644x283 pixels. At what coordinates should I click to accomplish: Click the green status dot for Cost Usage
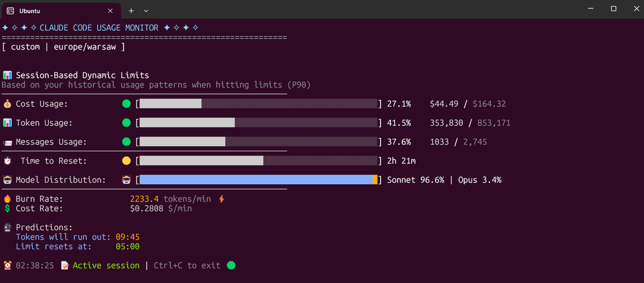coord(126,104)
